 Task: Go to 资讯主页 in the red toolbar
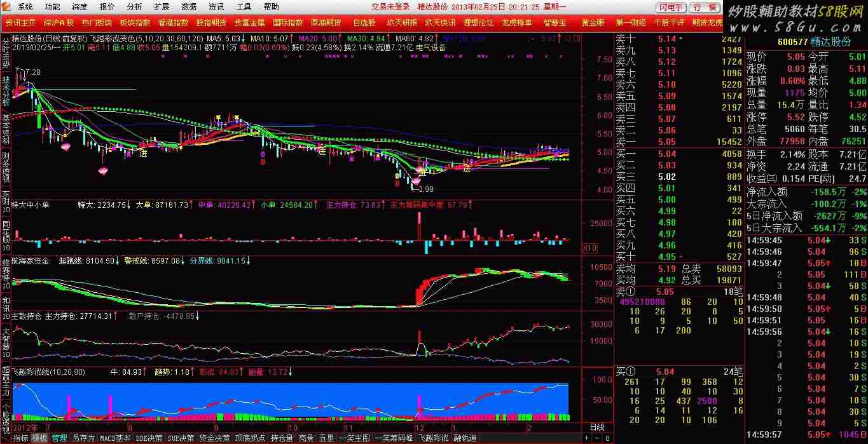tap(21, 22)
